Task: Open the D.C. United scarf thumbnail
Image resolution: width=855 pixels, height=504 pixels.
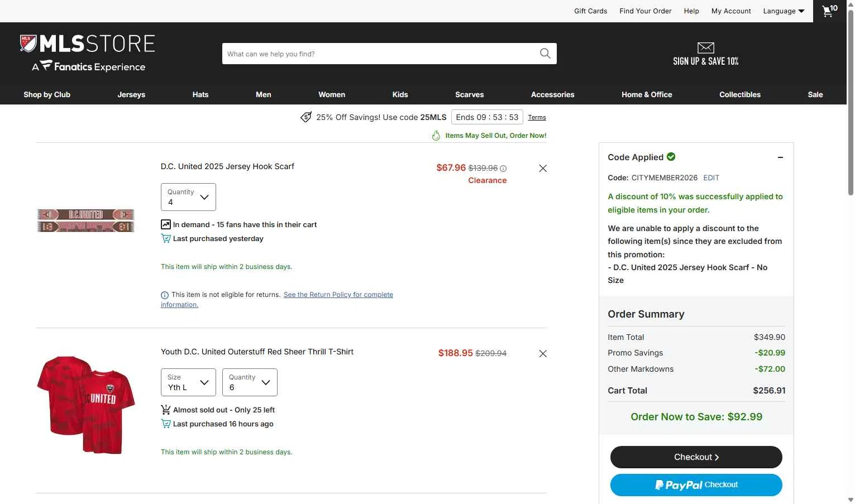Action: click(86, 220)
